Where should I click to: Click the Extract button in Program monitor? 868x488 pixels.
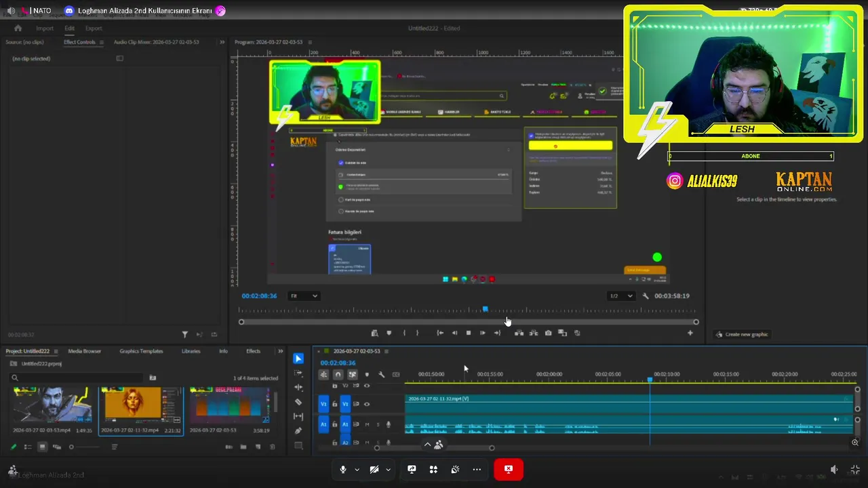click(534, 333)
